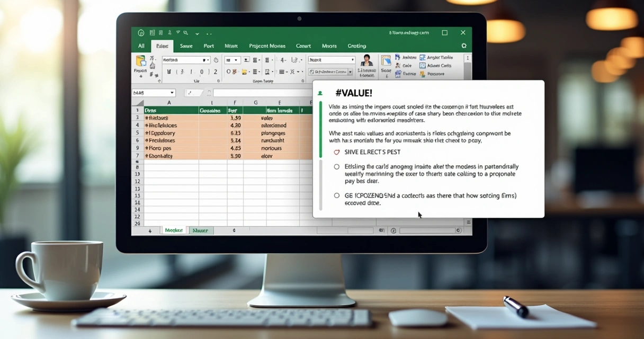Select the Mocker sheet tab
The height and width of the screenshot is (339, 644).
174,230
